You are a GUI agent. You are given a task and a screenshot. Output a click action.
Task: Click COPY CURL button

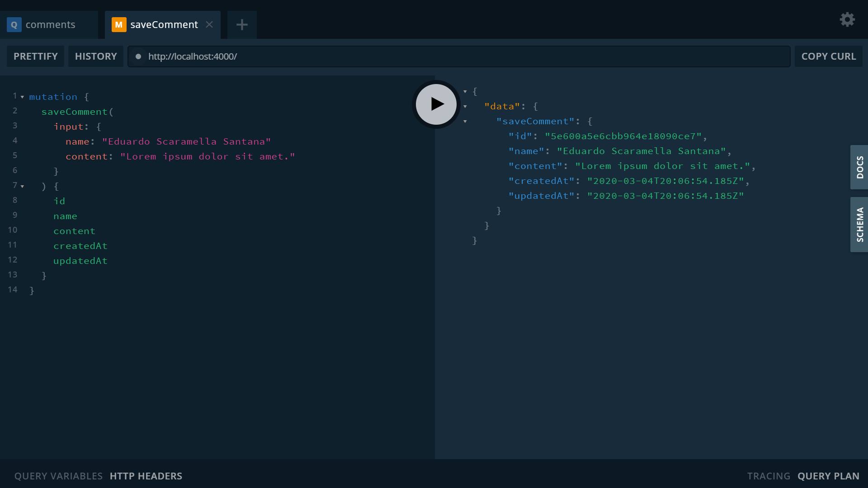pyautogui.click(x=828, y=56)
